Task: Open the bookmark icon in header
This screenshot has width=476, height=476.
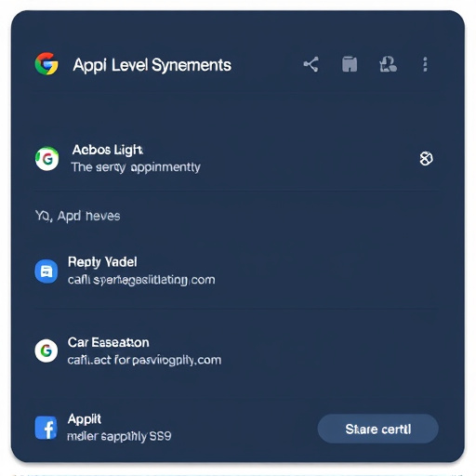Action: coord(350,64)
